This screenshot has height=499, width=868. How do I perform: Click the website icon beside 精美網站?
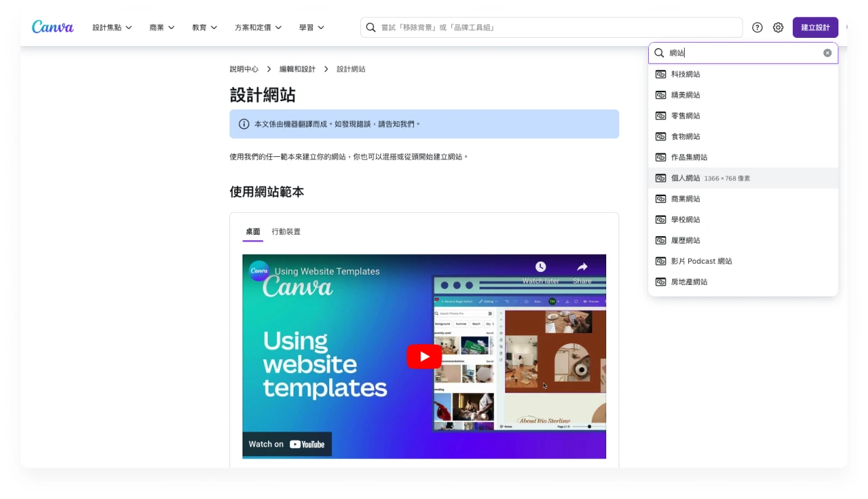point(661,95)
